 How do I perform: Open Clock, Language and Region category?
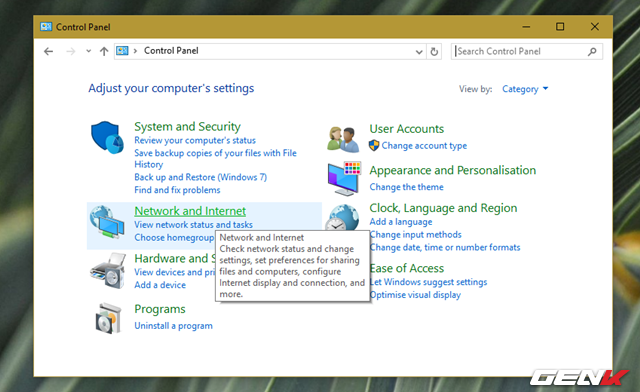pyautogui.click(x=443, y=208)
